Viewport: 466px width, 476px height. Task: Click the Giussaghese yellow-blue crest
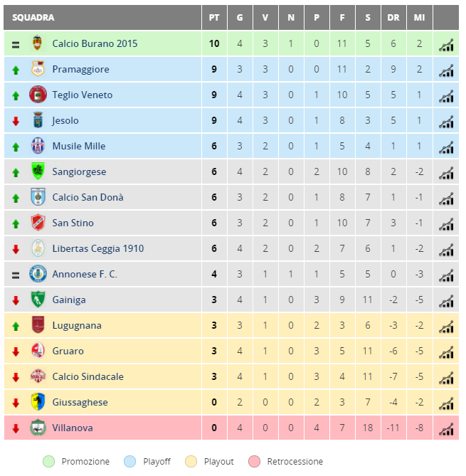pos(38,401)
